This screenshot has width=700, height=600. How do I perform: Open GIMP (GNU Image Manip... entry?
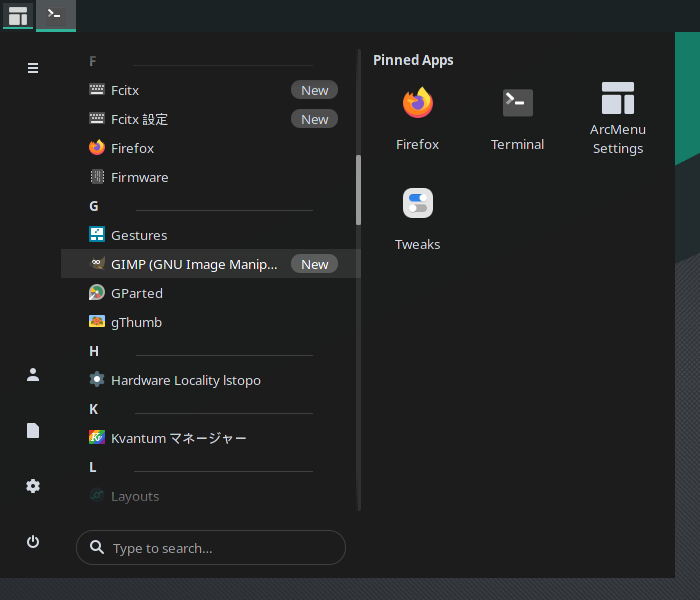211,264
